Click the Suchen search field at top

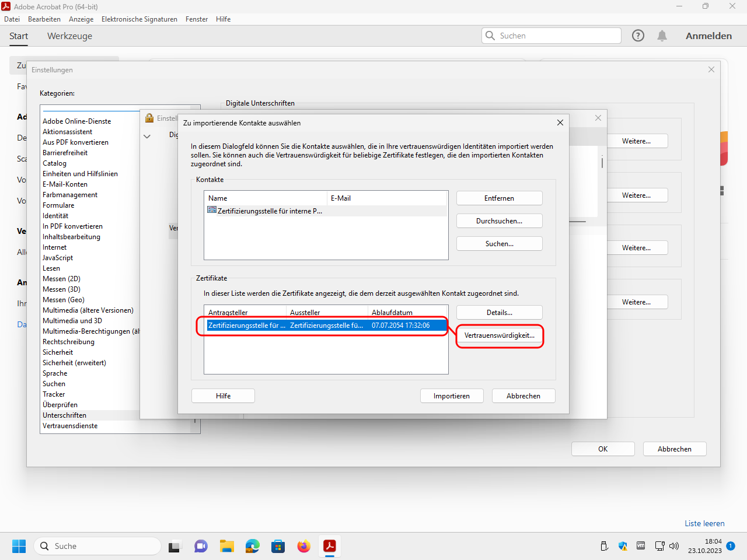[x=557, y=36]
